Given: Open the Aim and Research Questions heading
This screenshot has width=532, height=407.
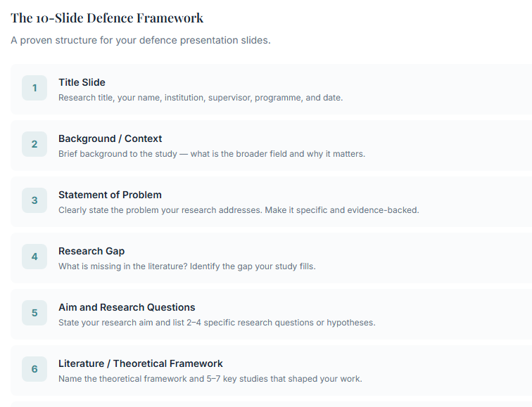Looking at the screenshot, I should (x=127, y=307).
